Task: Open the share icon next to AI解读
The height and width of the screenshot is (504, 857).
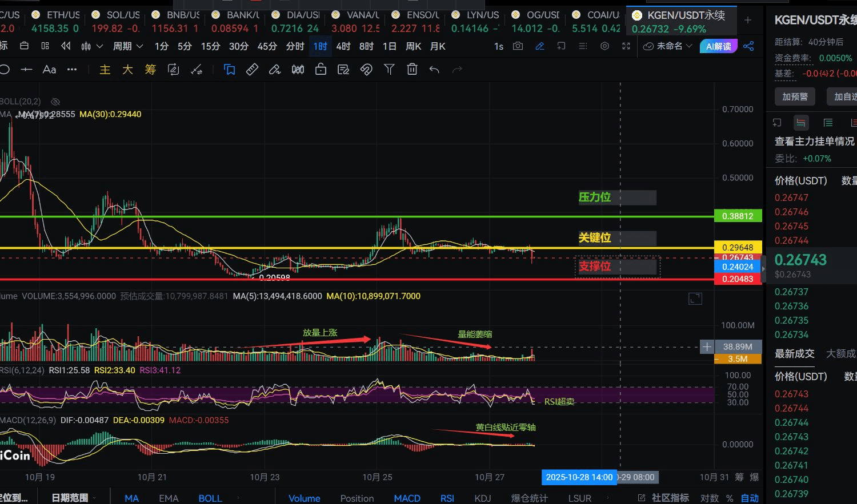Action: coord(749,46)
